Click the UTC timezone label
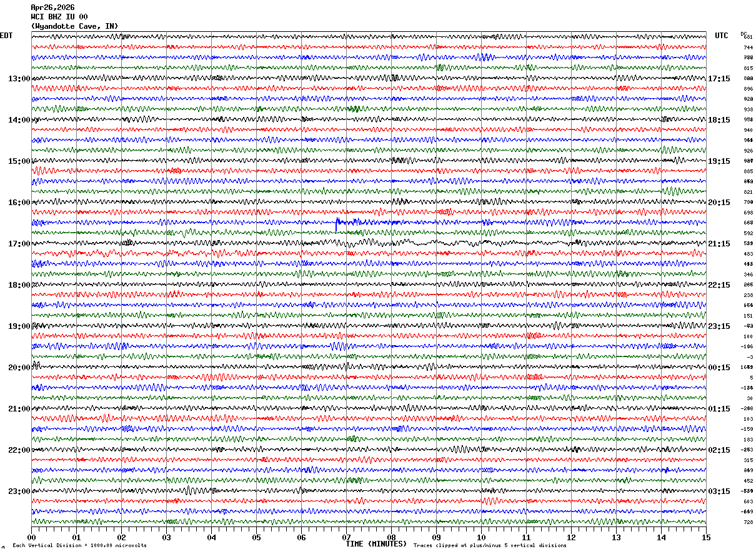 tap(722, 36)
